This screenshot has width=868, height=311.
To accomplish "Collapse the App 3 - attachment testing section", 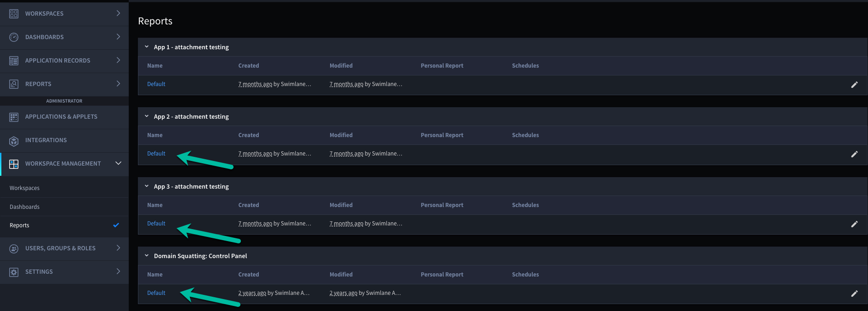I will [x=147, y=186].
